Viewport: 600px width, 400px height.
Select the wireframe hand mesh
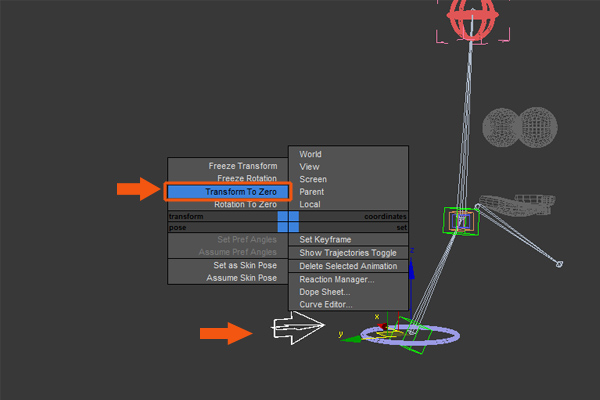[517, 205]
